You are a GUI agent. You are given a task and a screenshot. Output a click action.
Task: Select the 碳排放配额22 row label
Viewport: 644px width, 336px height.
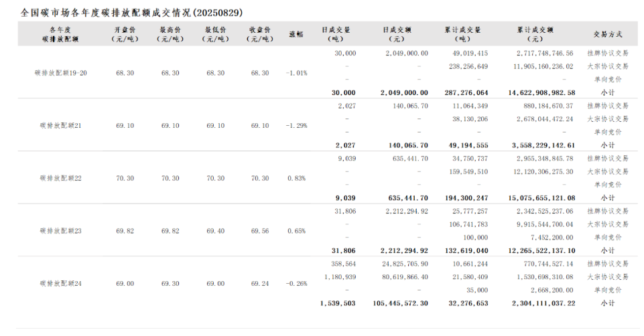pos(60,178)
